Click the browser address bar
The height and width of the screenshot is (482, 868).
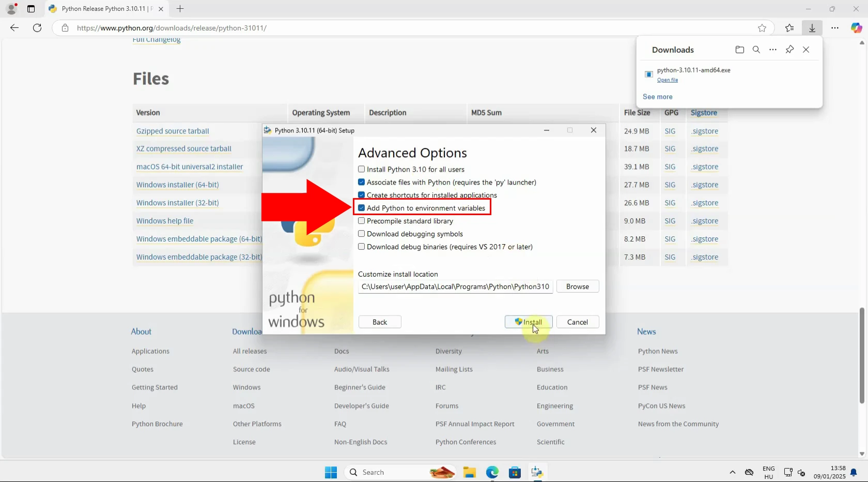click(413, 28)
